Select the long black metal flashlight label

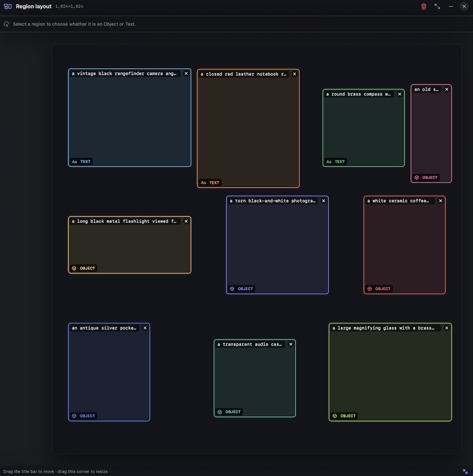click(x=124, y=222)
